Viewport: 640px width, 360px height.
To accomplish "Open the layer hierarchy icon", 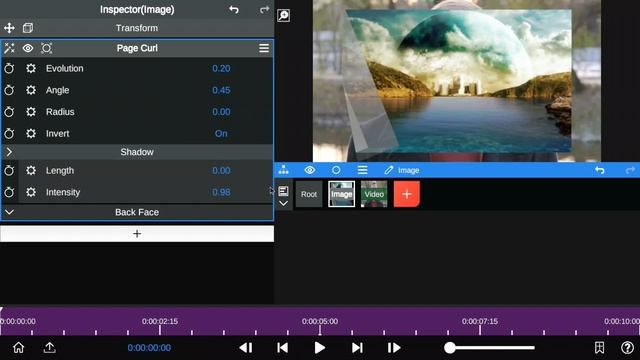I will click(283, 170).
